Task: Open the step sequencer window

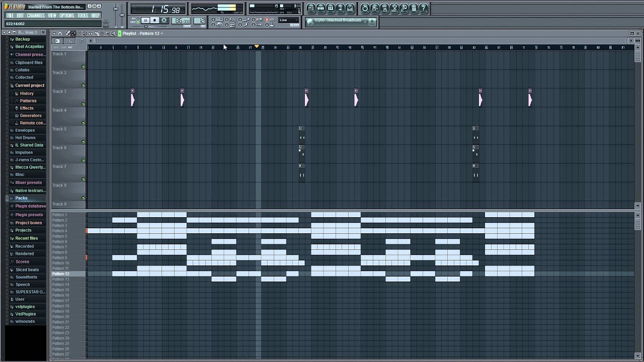Action: point(320,8)
